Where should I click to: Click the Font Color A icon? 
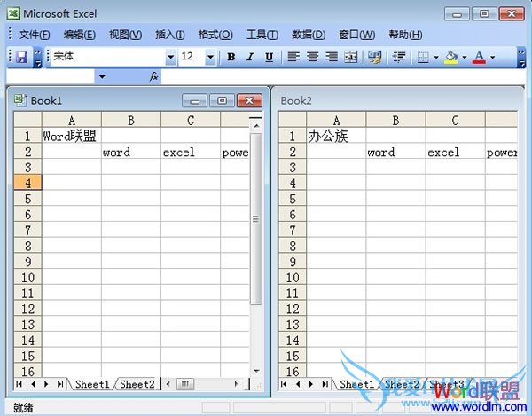coord(479,57)
